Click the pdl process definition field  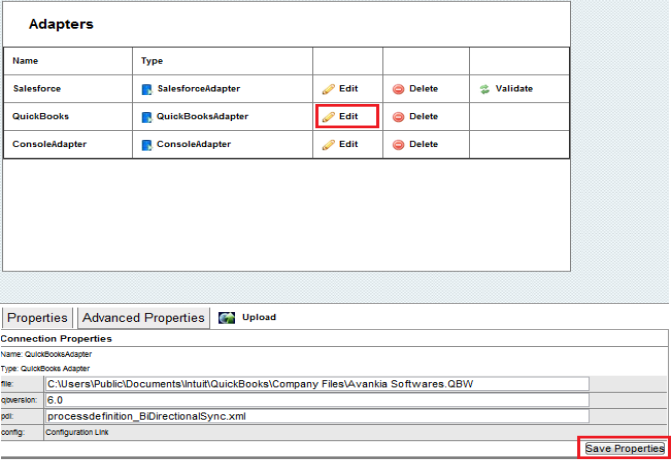click(x=317, y=415)
